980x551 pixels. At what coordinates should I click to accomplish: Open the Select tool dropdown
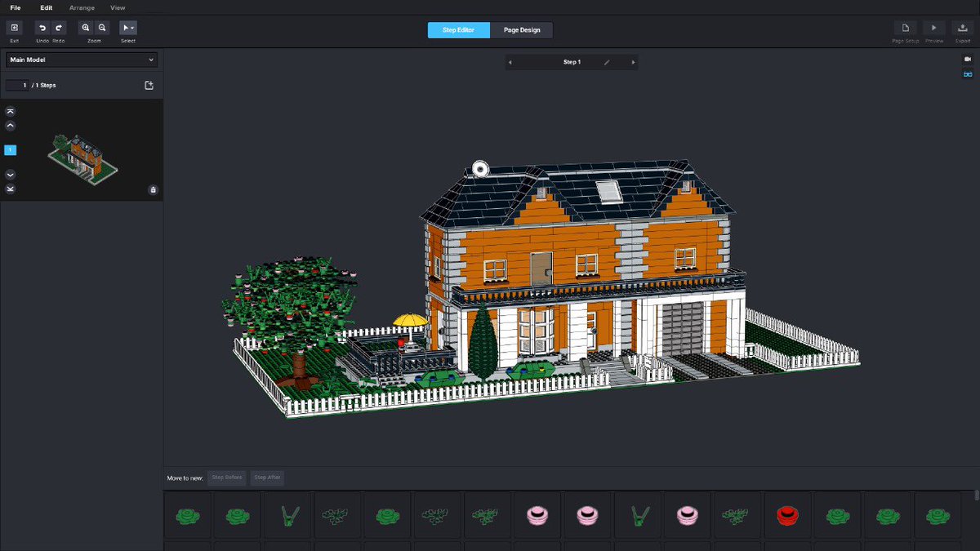point(128,28)
